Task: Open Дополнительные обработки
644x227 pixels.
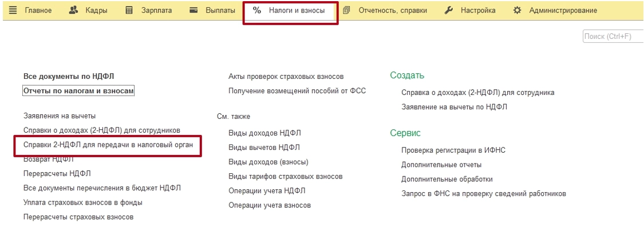Action: point(447,180)
